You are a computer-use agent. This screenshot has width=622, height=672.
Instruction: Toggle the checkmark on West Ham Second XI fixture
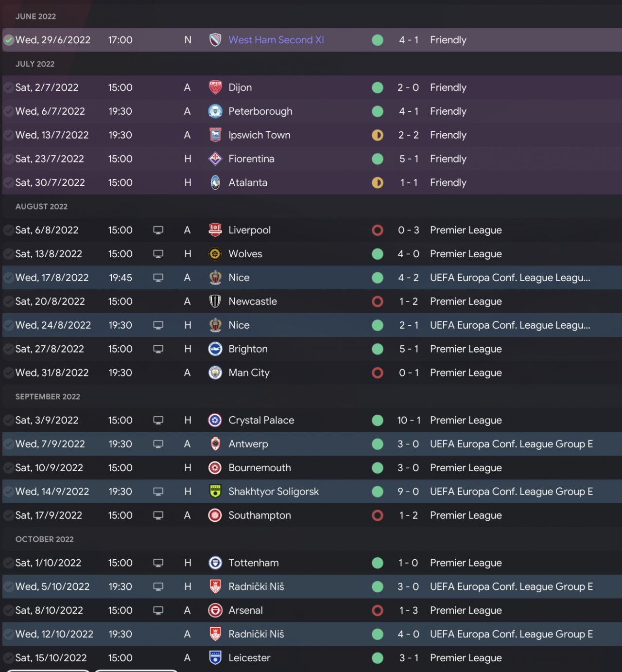click(x=9, y=40)
